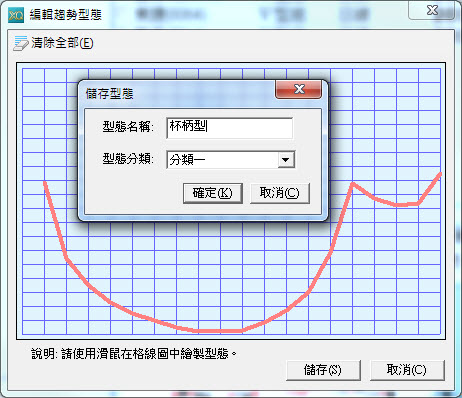Click the 說明 instruction text below grid
This screenshot has height=398, width=462.
tap(134, 353)
